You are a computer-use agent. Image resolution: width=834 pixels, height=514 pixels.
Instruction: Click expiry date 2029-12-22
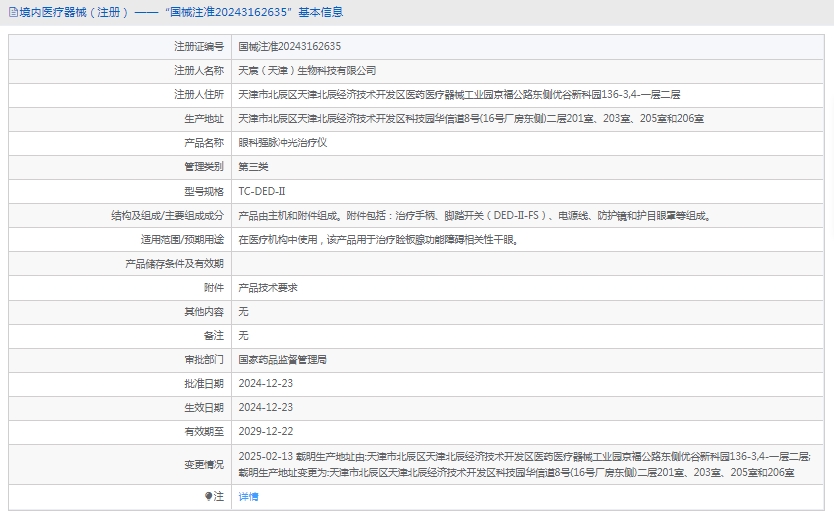(x=265, y=431)
